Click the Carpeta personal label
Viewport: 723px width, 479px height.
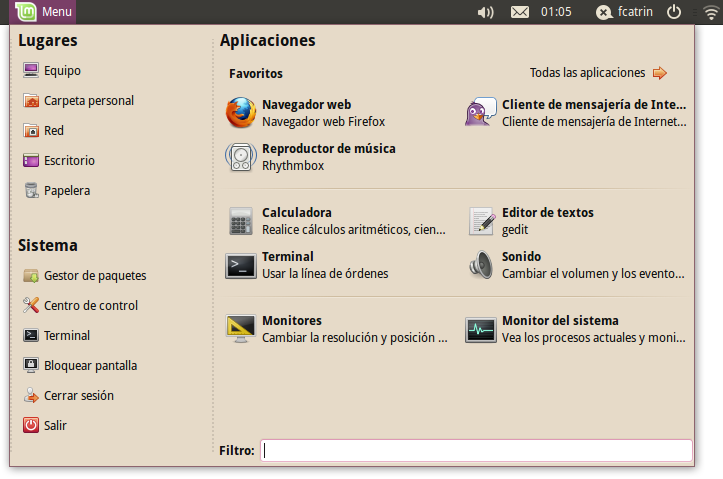pyautogui.click(x=89, y=101)
